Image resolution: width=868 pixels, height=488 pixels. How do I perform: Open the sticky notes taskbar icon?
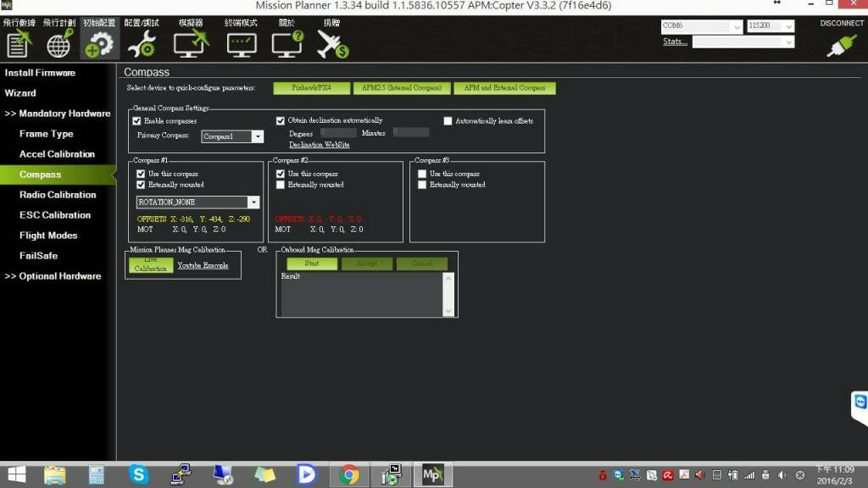click(264, 474)
